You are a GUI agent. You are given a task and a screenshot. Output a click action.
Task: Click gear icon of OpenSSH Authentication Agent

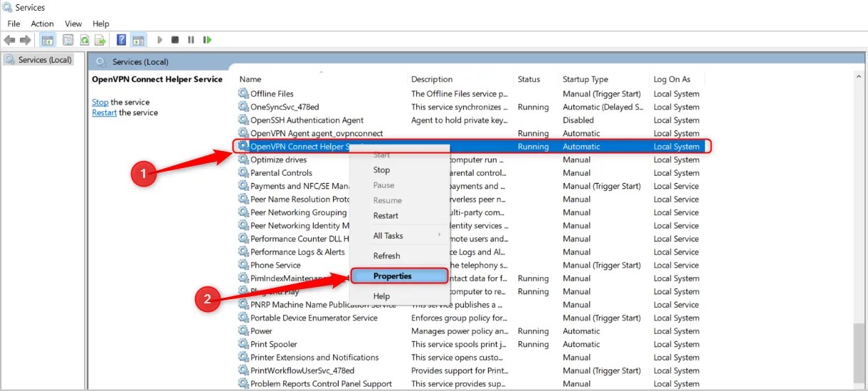click(x=243, y=120)
